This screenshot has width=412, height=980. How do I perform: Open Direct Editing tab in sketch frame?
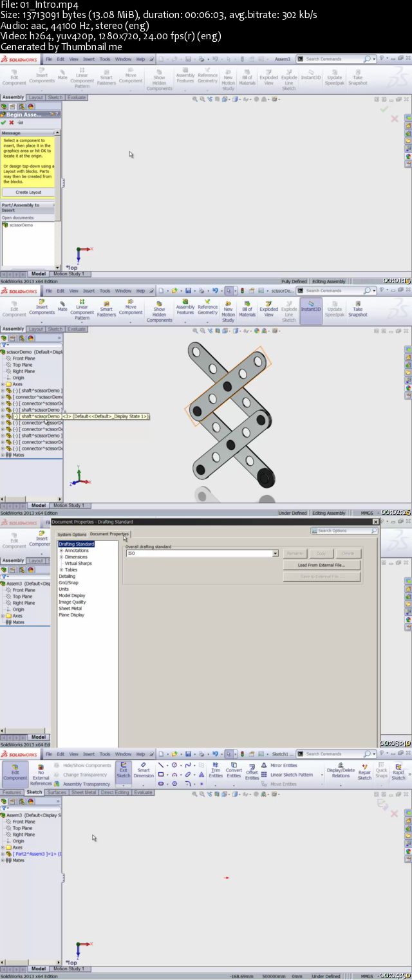tap(115, 792)
